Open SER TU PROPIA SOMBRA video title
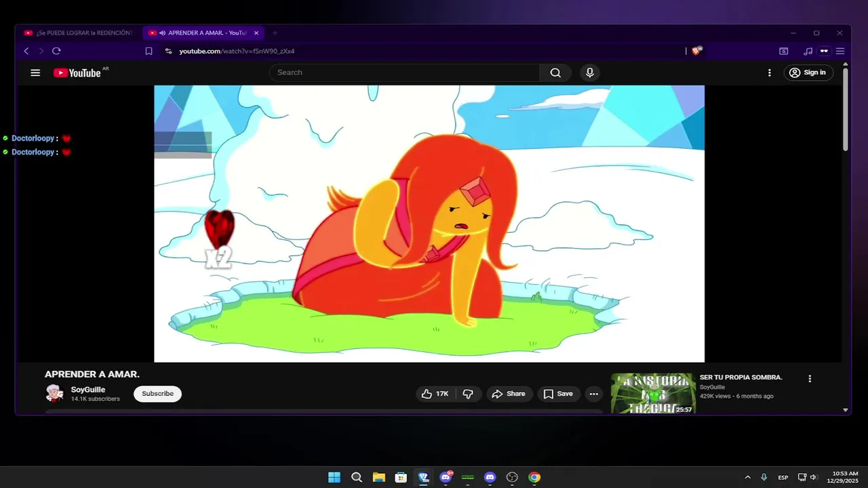The width and height of the screenshot is (868, 488). [741, 378]
